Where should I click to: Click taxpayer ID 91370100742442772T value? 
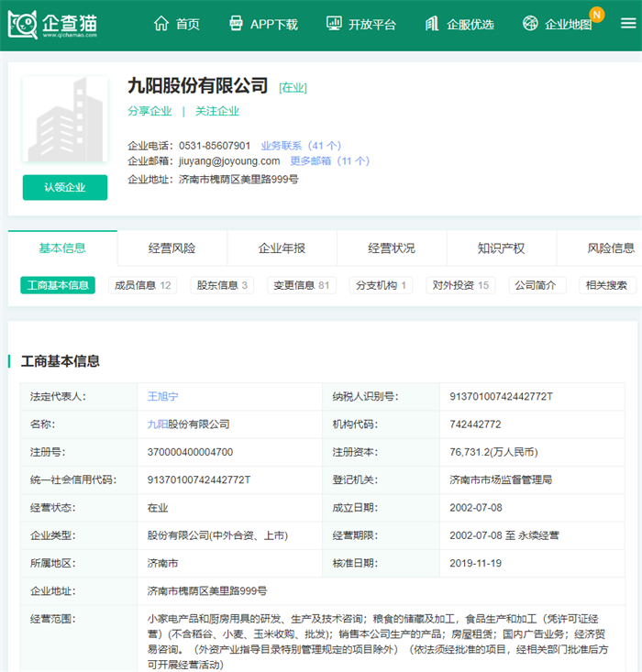pos(501,396)
